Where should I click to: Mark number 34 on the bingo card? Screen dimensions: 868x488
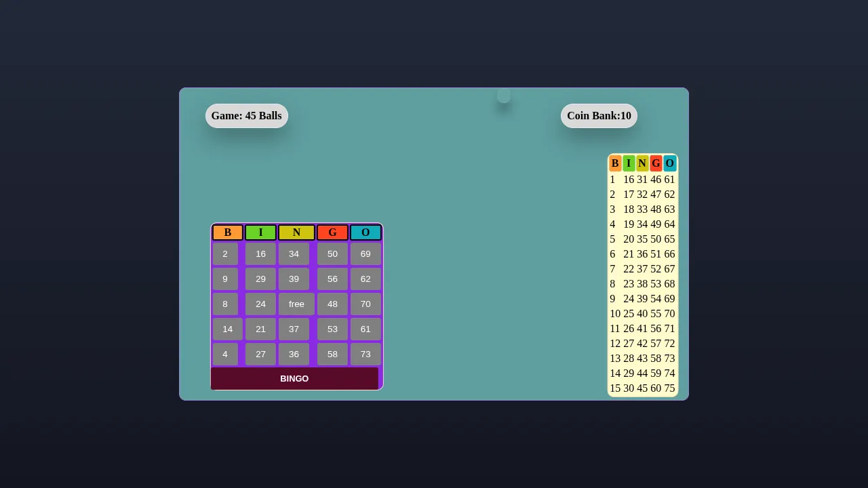[294, 254]
